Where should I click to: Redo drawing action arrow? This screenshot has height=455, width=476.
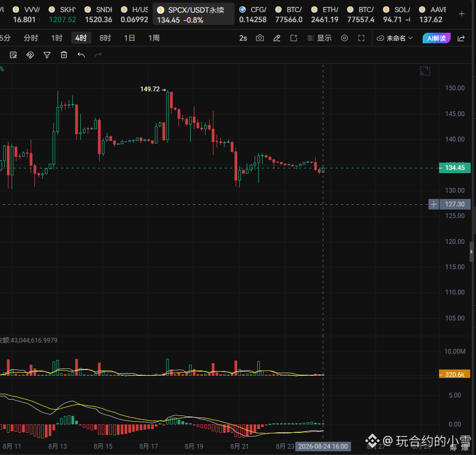pyautogui.click(x=98, y=55)
